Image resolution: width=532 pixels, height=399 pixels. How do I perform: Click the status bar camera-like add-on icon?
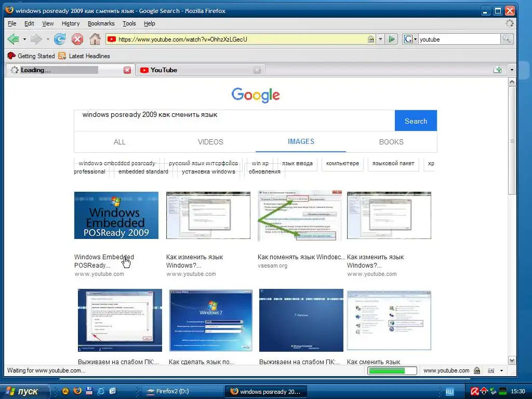click(491, 370)
